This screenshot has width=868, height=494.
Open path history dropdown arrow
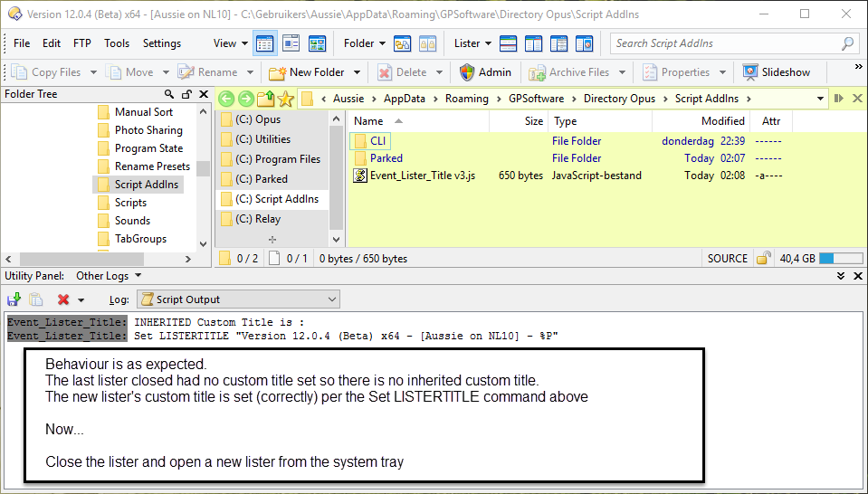820,99
